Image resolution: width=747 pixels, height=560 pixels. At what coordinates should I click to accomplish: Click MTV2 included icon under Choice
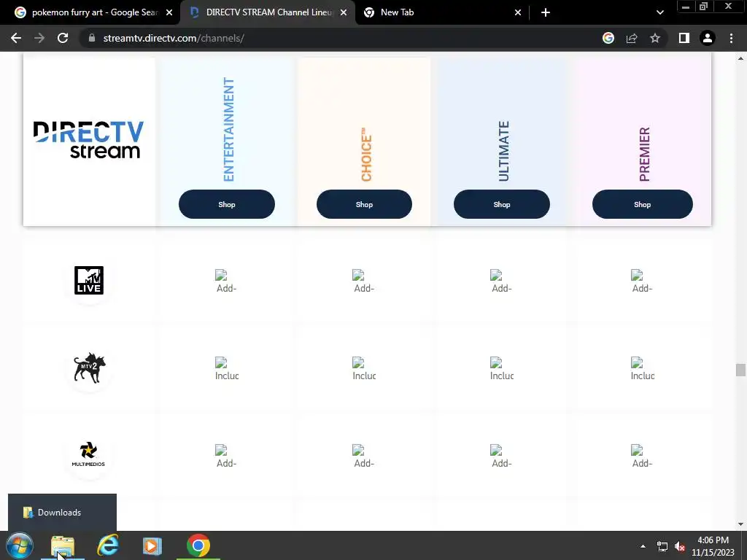[x=364, y=369]
